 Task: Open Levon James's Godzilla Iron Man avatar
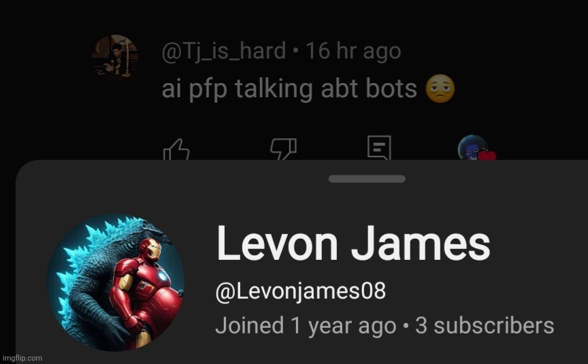point(116,282)
